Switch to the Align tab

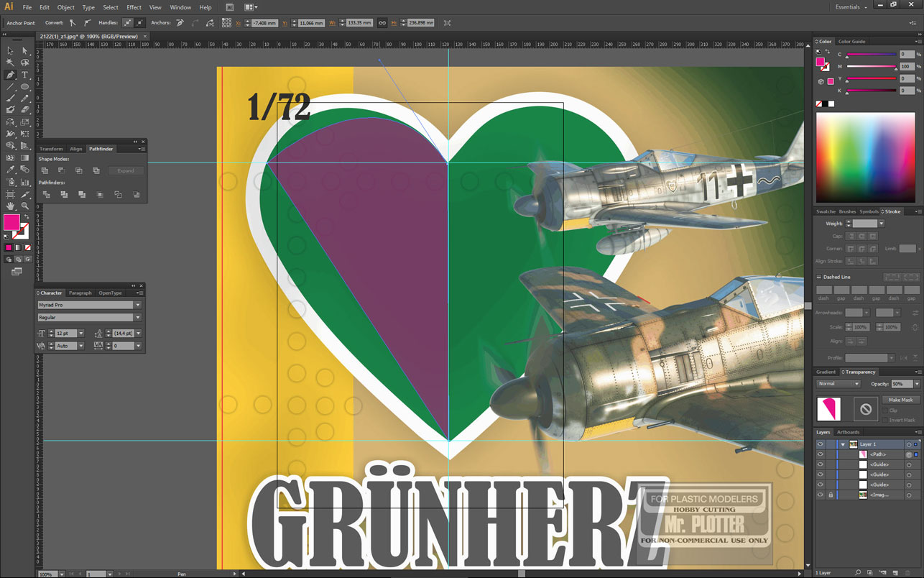pyautogui.click(x=76, y=149)
